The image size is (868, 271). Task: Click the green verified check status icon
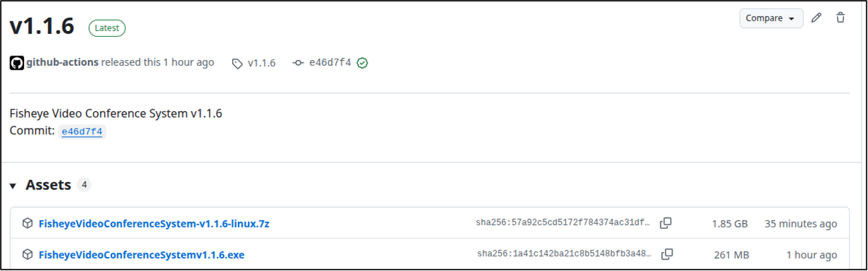[x=363, y=63]
